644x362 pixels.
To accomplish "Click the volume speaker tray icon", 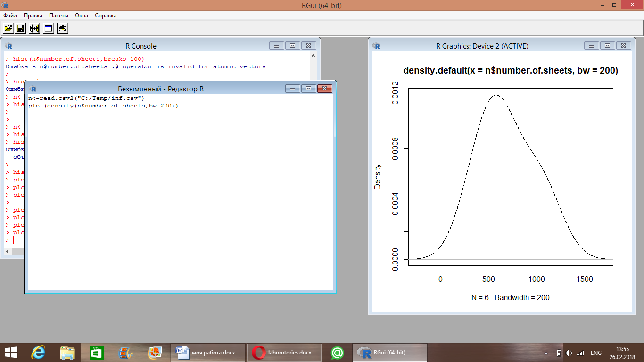I will pos(569,353).
